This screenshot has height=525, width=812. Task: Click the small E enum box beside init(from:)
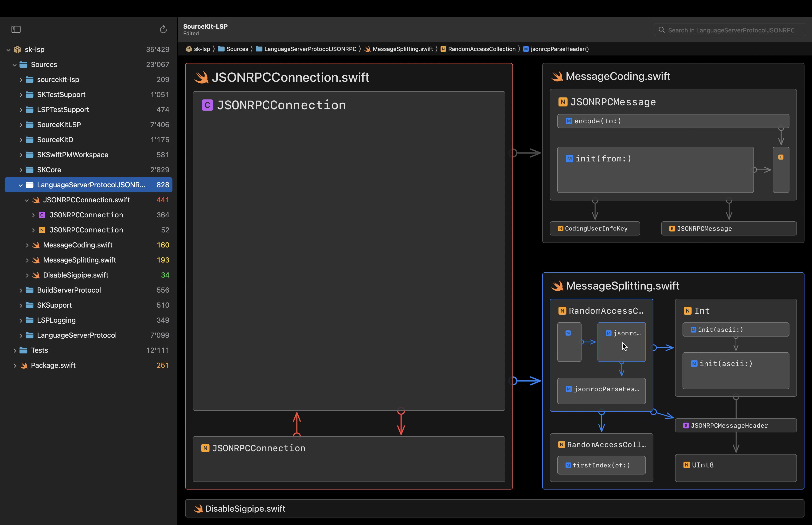point(781,170)
